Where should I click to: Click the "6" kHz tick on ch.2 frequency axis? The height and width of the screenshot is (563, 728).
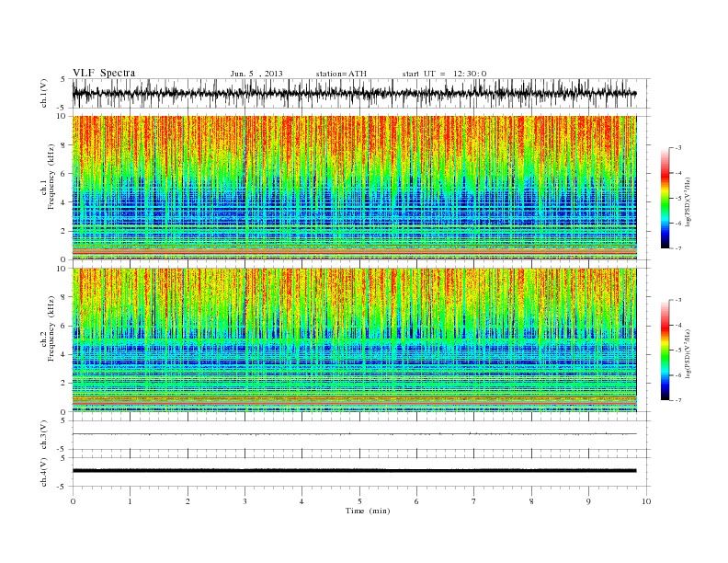tap(64, 326)
